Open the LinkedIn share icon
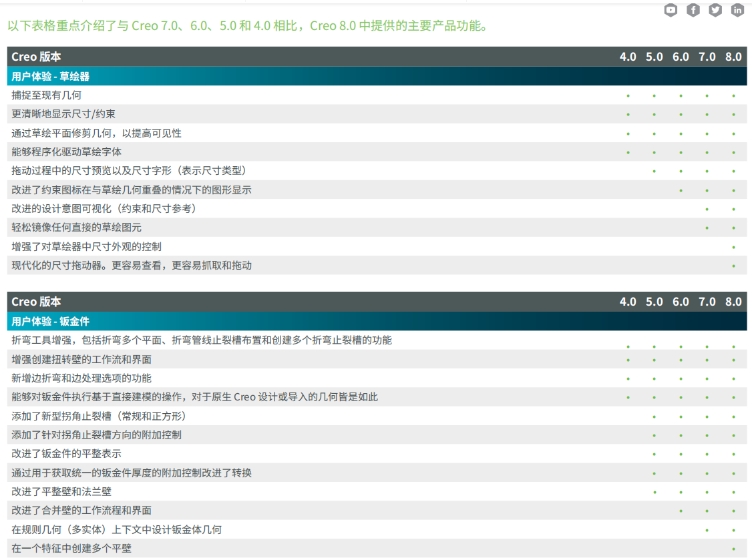Viewport: 752px width, 560px height. [x=737, y=10]
